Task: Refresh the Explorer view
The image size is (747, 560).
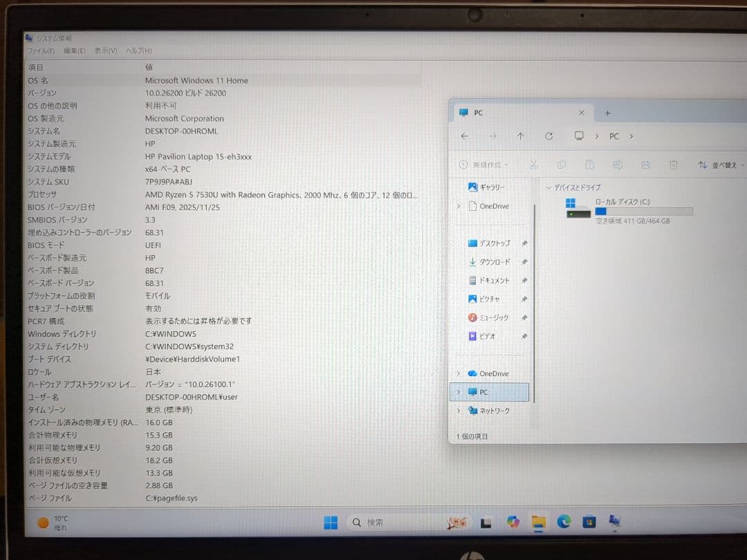Action: pos(548,136)
